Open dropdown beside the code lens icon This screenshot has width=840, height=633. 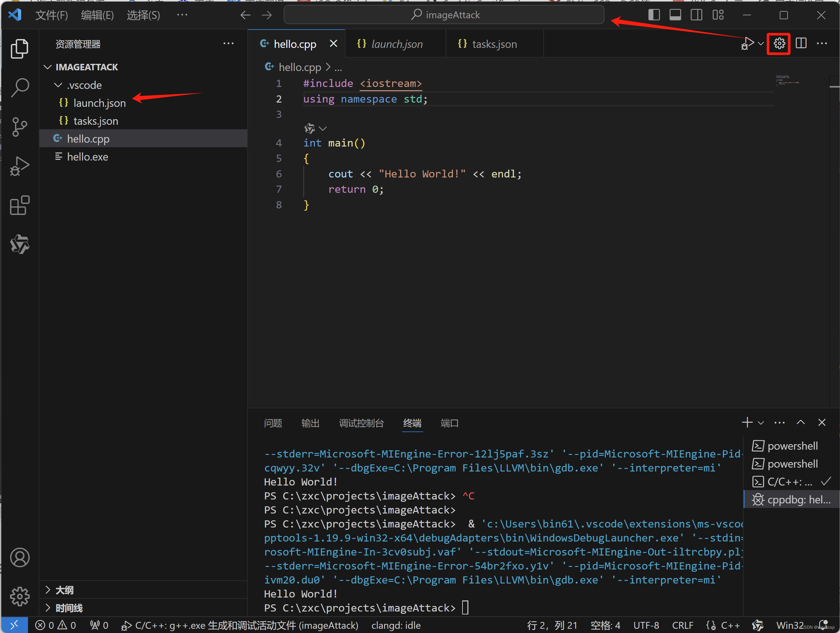323,129
